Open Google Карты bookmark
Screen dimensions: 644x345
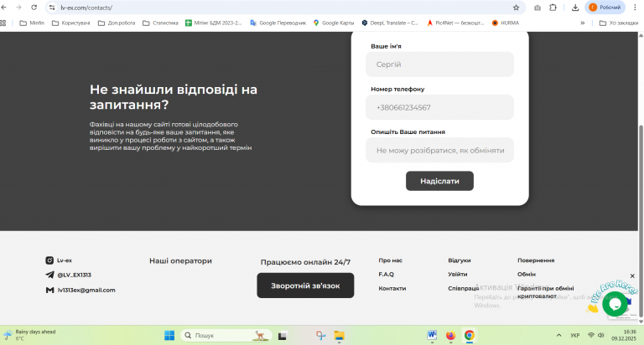334,23
